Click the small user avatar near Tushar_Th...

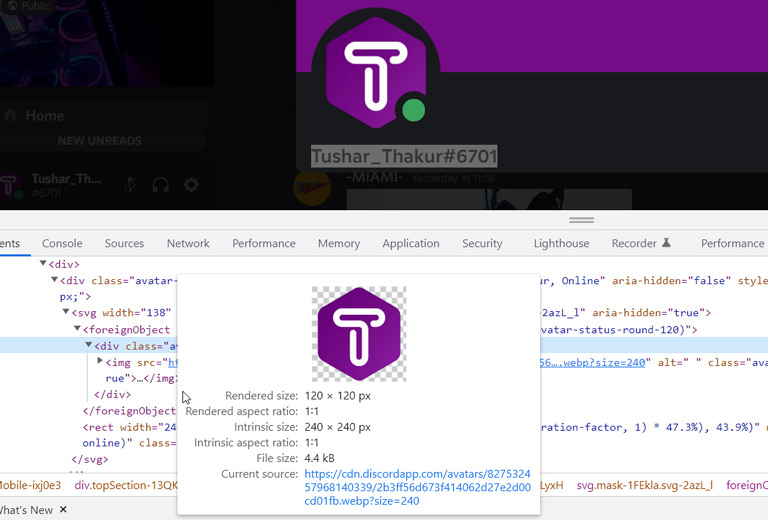pos(10,187)
